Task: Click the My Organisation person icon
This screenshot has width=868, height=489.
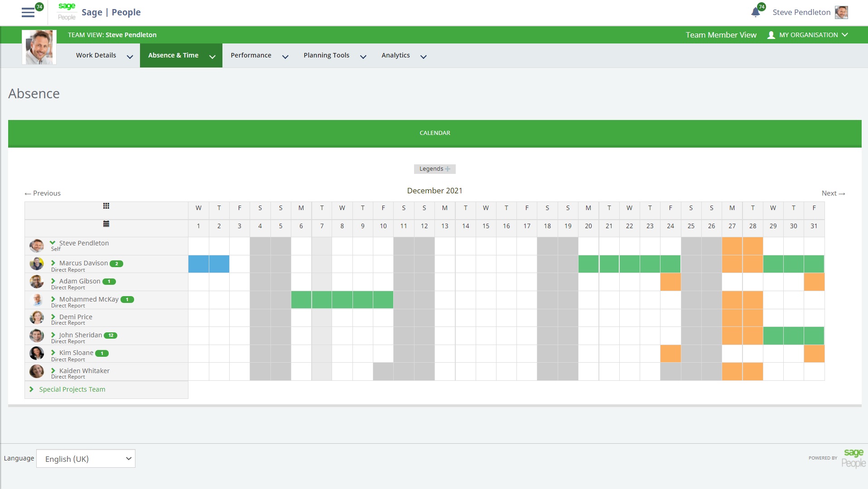Action: click(771, 35)
